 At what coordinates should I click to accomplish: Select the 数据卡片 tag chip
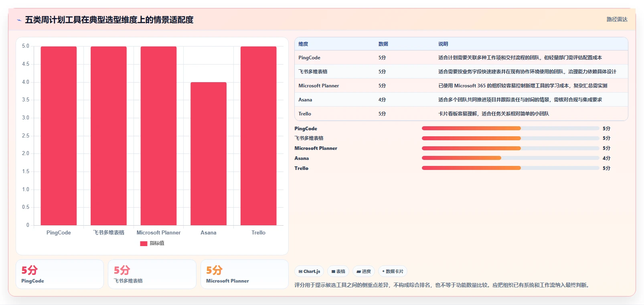point(393,271)
